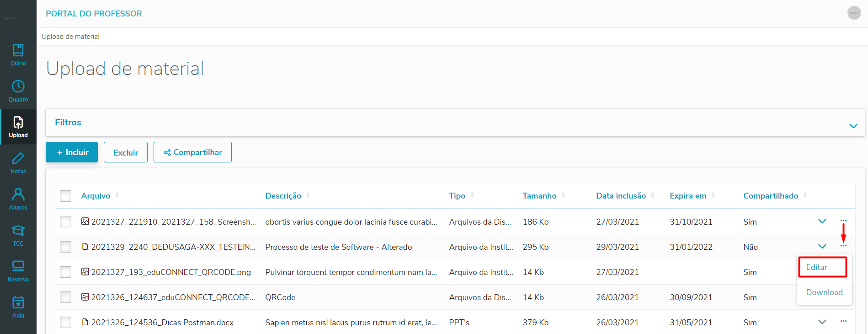Sort by Descrição column arrows
Image resolution: width=868 pixels, height=334 pixels.
pyautogui.click(x=308, y=195)
